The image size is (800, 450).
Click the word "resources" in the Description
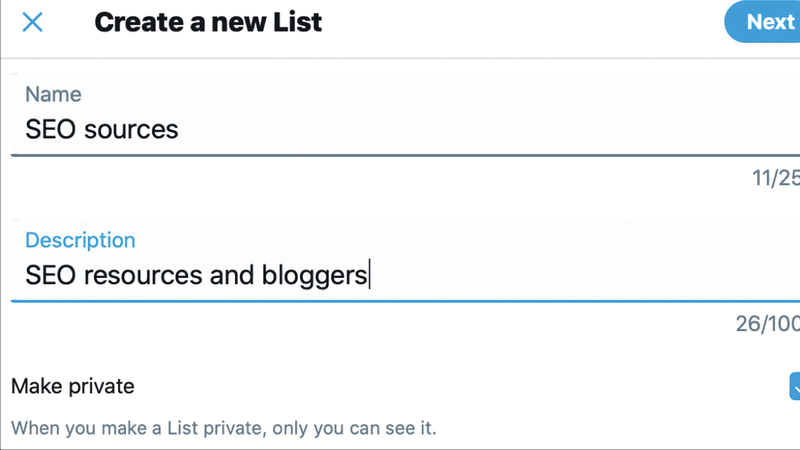tap(143, 275)
